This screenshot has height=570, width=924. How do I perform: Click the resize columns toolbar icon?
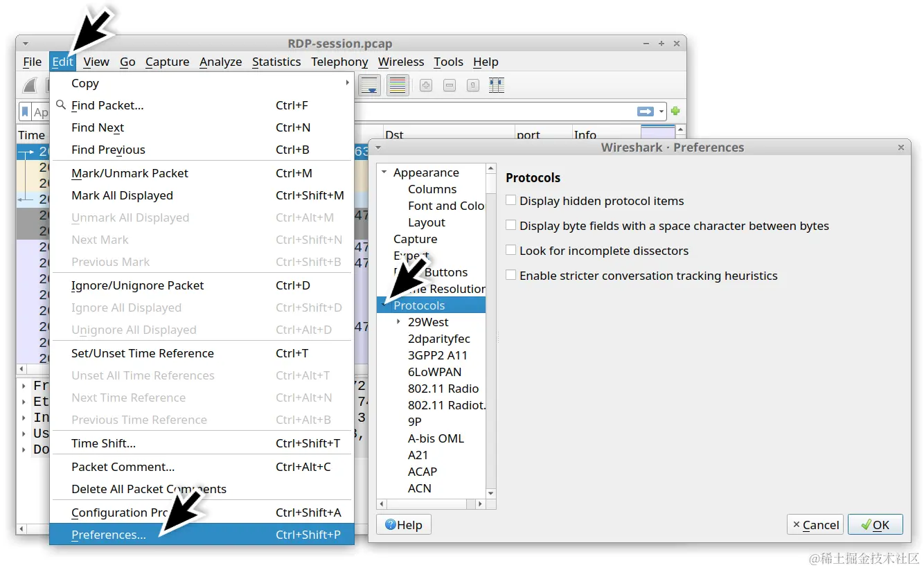pos(496,85)
